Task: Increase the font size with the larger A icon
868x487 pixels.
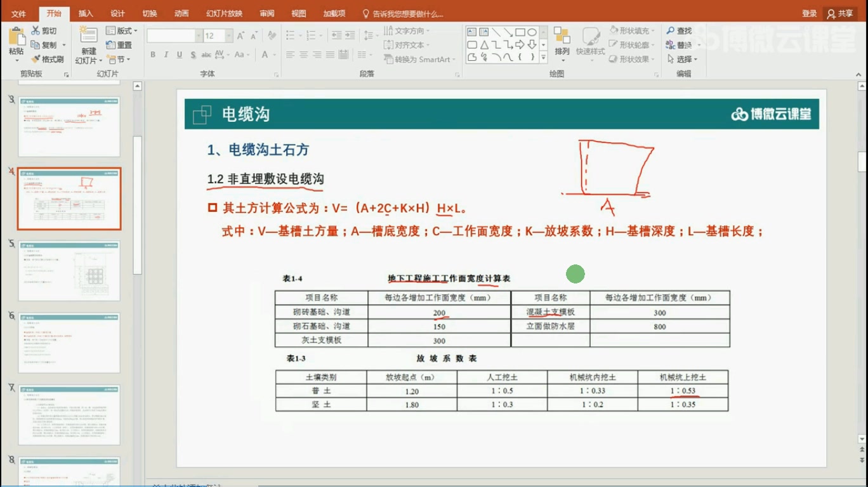Action: tap(240, 36)
